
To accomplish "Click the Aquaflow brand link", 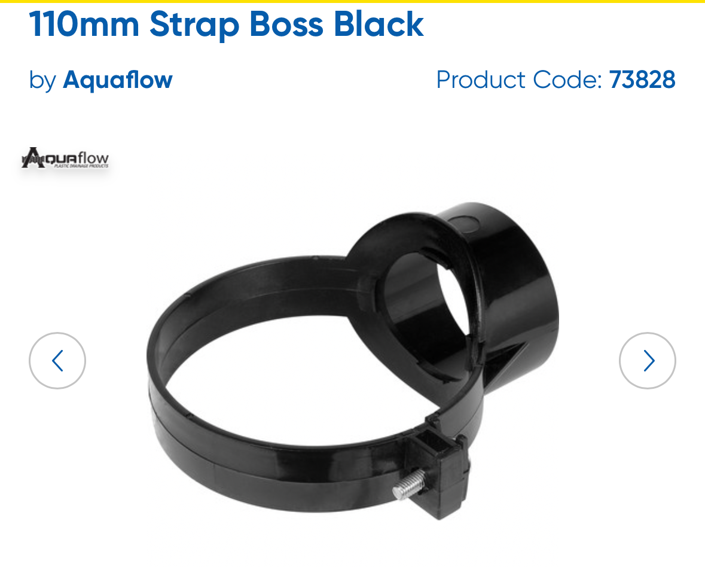I will 118,80.
